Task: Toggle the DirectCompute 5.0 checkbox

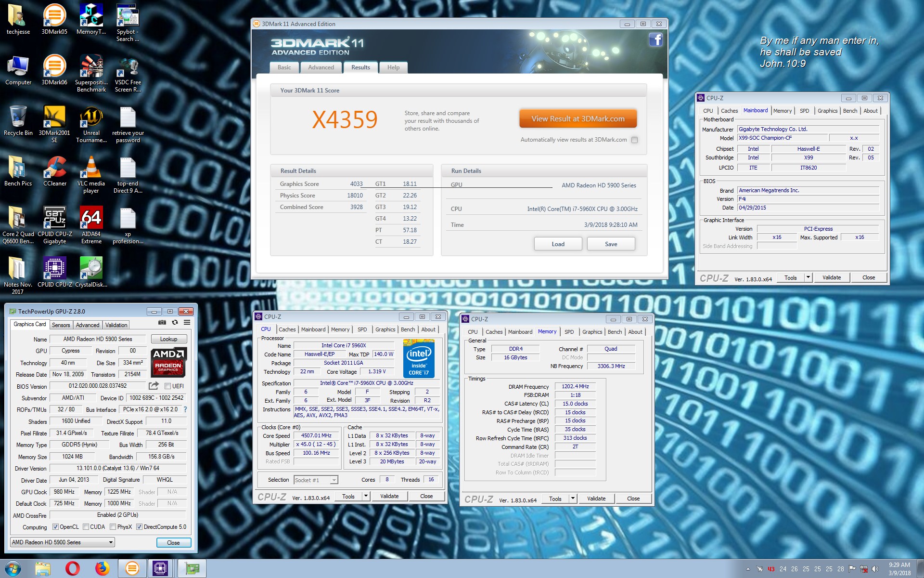Action: pyautogui.click(x=139, y=527)
